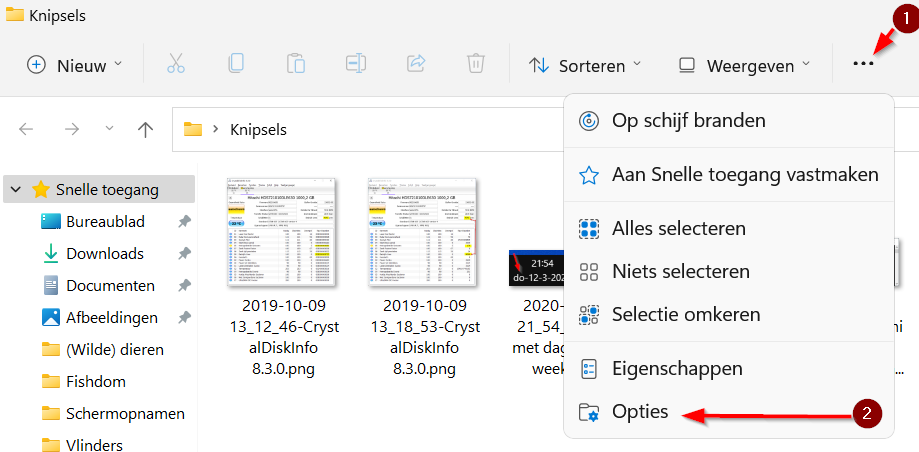Click the Paste clipboard icon
The width and height of the screenshot is (919, 452).
pyautogui.click(x=296, y=65)
